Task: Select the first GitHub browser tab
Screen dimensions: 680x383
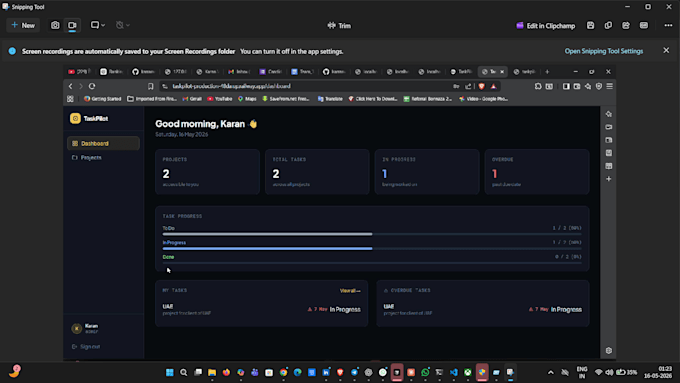Action: point(144,72)
